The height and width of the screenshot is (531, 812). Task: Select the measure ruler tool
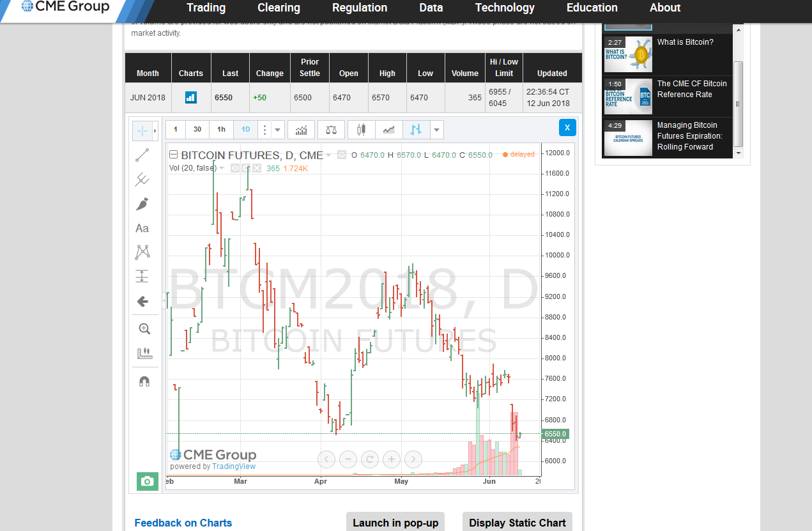[x=144, y=353]
